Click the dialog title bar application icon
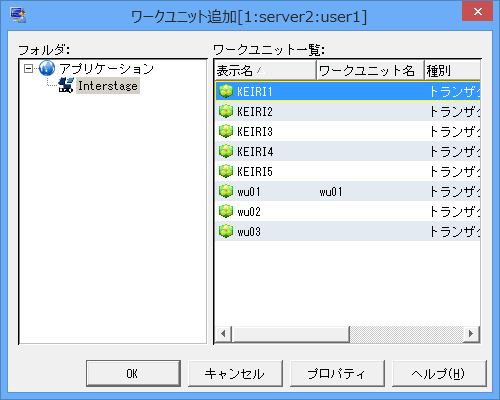 [18, 15]
